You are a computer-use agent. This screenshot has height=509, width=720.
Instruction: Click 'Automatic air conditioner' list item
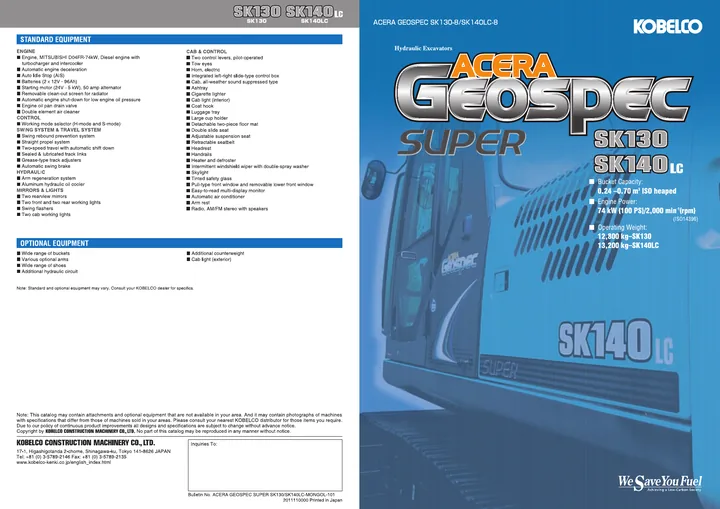(x=218, y=197)
